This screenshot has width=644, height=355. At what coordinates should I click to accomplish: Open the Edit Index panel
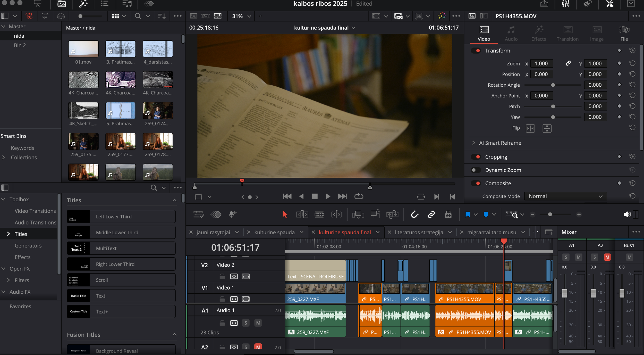pos(104,4)
